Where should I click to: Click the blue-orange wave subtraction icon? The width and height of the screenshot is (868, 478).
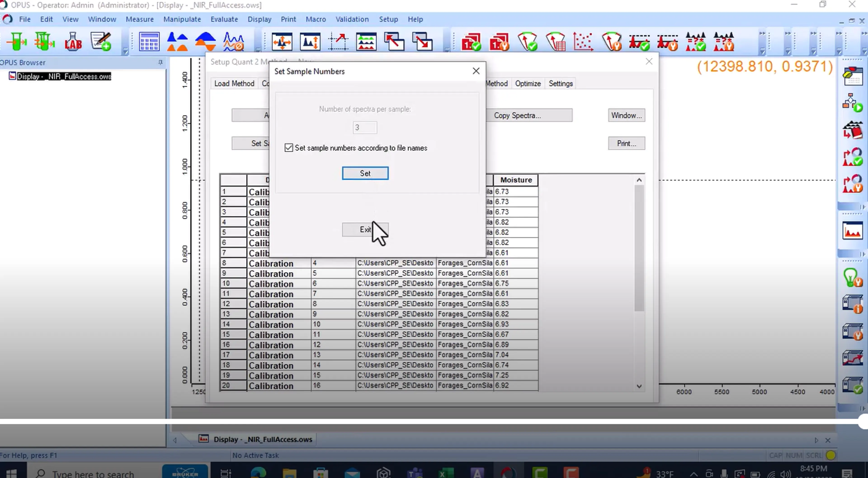205,42
